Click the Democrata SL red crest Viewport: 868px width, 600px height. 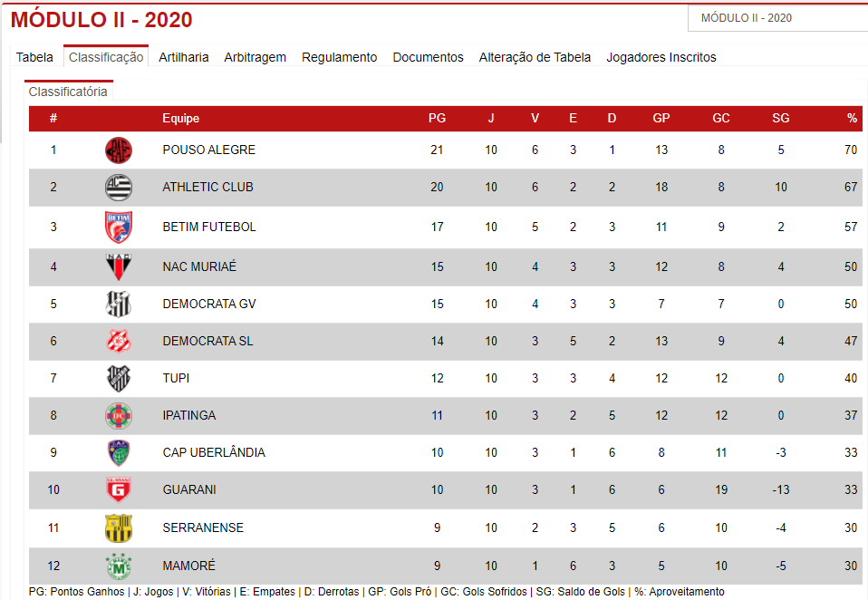click(x=119, y=341)
